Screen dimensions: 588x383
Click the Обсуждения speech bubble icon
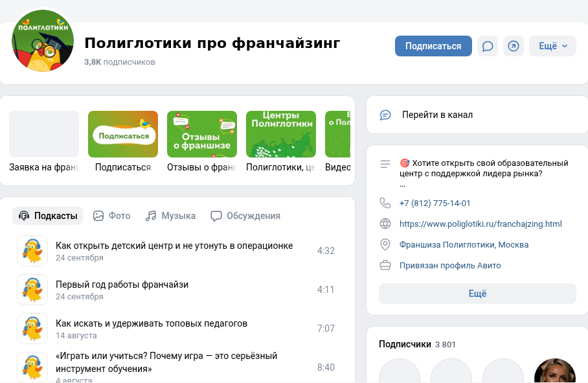(x=216, y=216)
